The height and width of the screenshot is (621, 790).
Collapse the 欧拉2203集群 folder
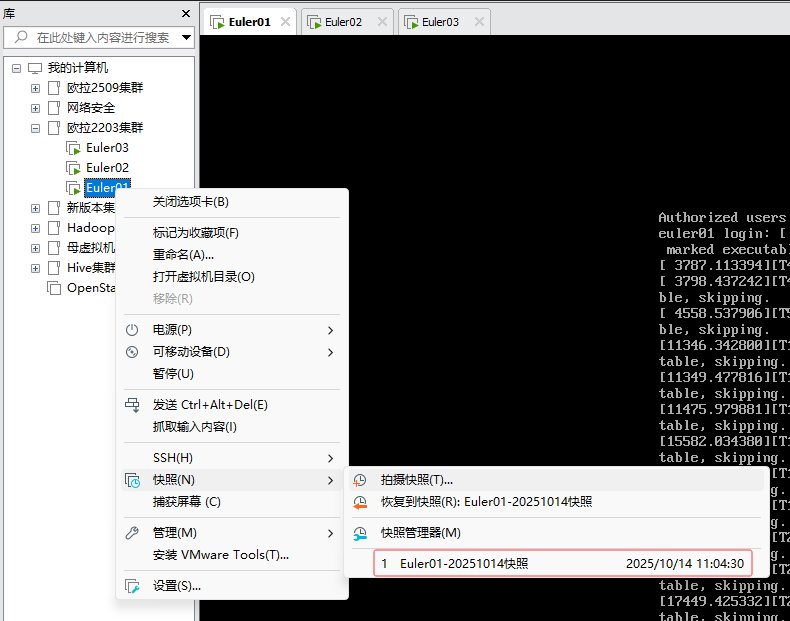coord(35,128)
